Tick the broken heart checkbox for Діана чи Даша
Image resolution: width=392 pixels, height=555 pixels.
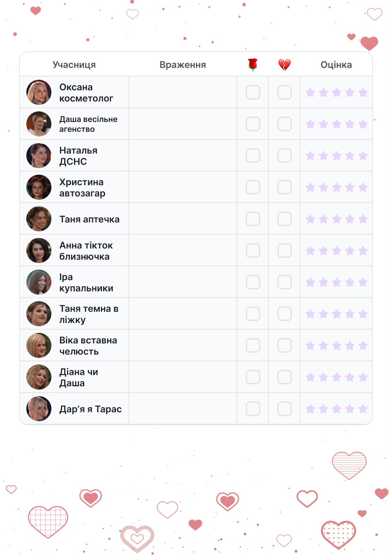pyautogui.click(x=284, y=377)
